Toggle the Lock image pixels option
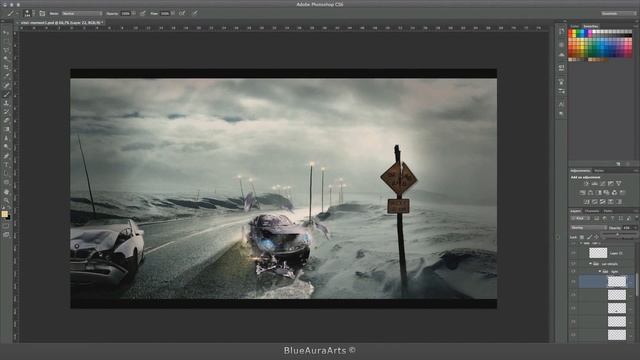Viewport: 640px width, 360px height. click(x=589, y=237)
